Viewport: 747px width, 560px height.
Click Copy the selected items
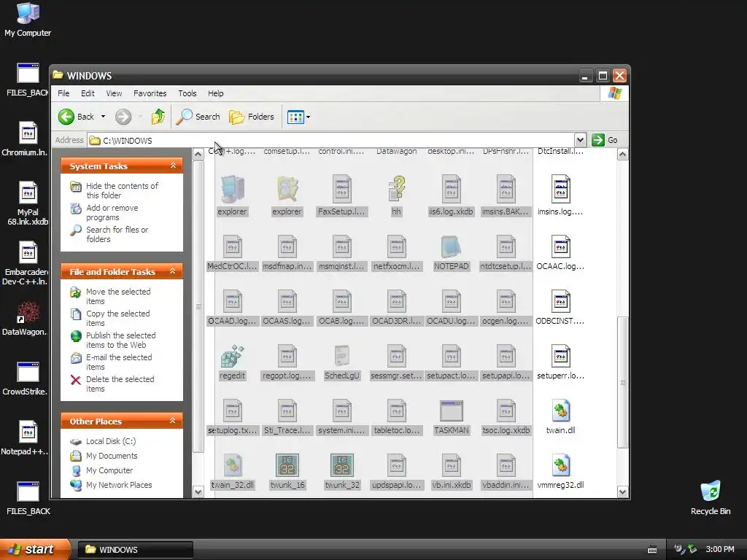(x=117, y=318)
